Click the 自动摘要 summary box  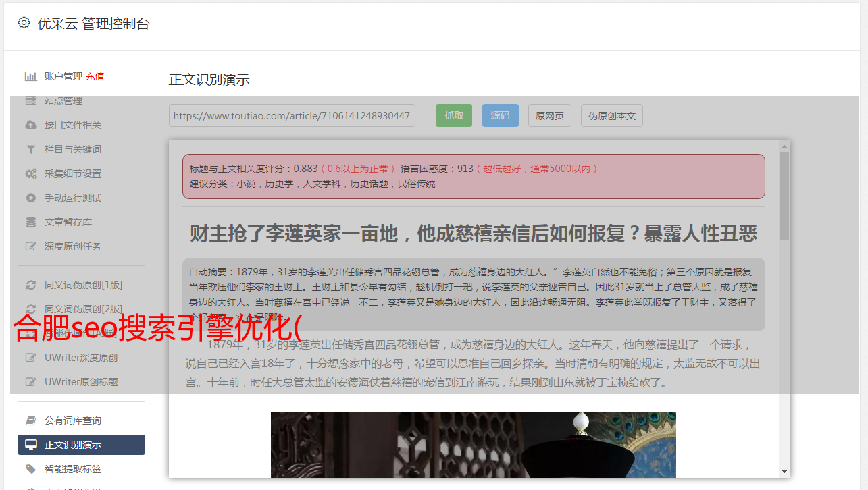click(474, 294)
